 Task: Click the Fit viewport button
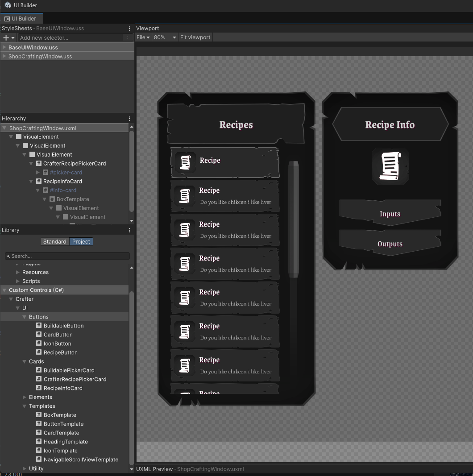coord(195,37)
